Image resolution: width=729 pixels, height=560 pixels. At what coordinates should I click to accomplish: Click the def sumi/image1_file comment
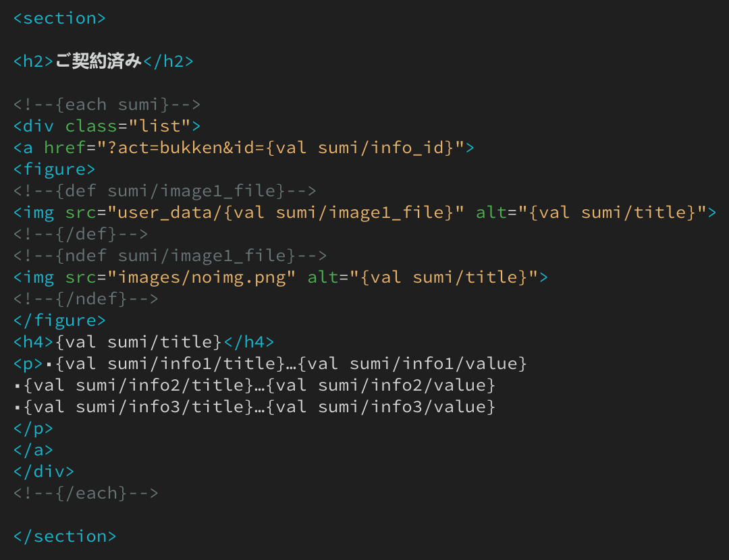(165, 191)
